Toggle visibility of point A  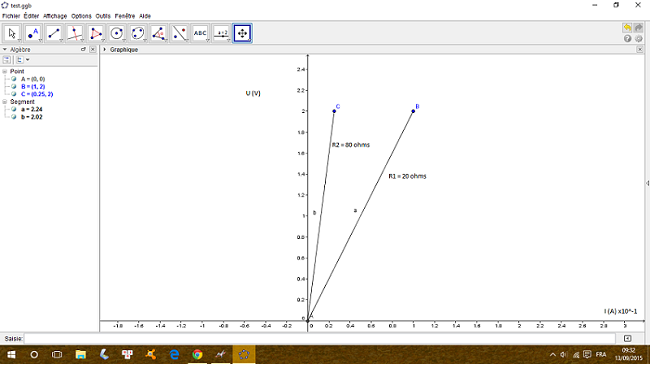[14, 79]
